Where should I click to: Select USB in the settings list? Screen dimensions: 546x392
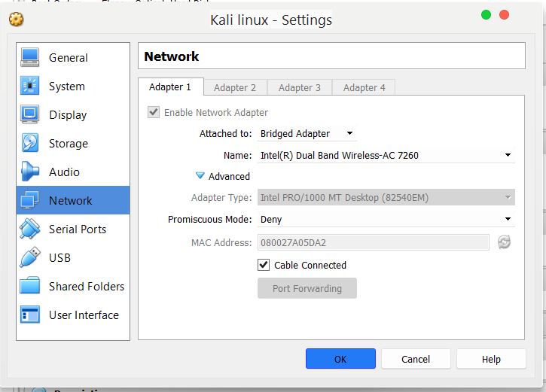point(73,257)
